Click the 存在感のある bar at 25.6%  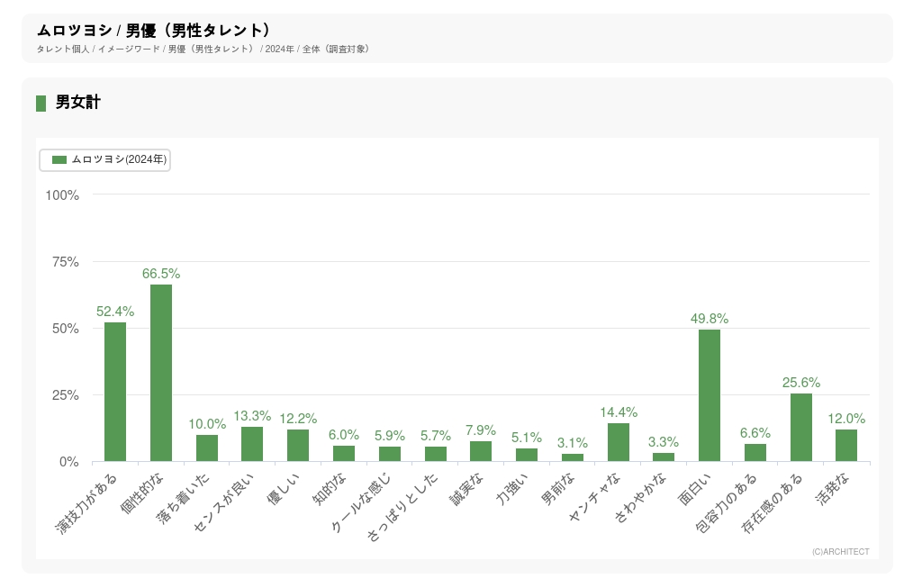pyautogui.click(x=800, y=428)
